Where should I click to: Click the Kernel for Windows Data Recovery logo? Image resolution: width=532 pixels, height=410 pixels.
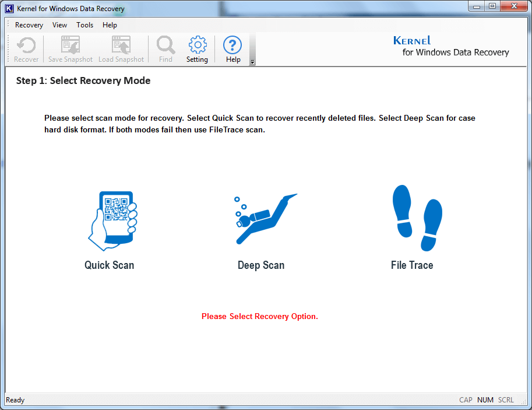tap(451, 46)
